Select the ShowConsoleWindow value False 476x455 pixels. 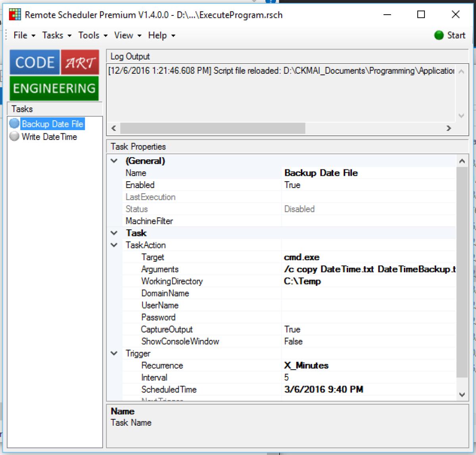pos(294,341)
